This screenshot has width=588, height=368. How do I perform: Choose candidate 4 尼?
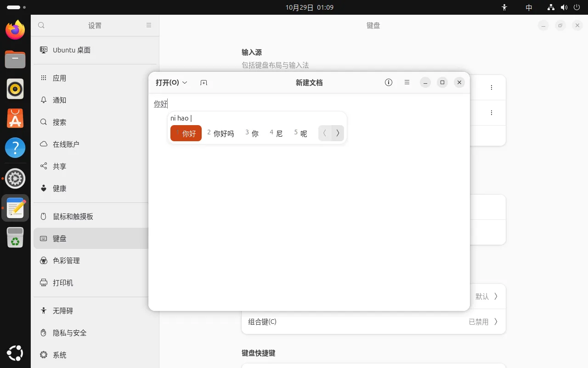point(276,133)
